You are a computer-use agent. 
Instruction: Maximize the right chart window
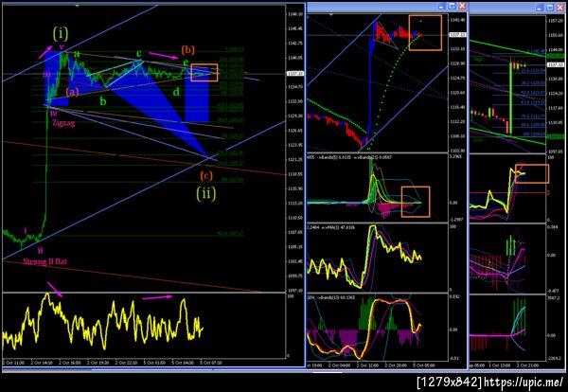point(550,7)
